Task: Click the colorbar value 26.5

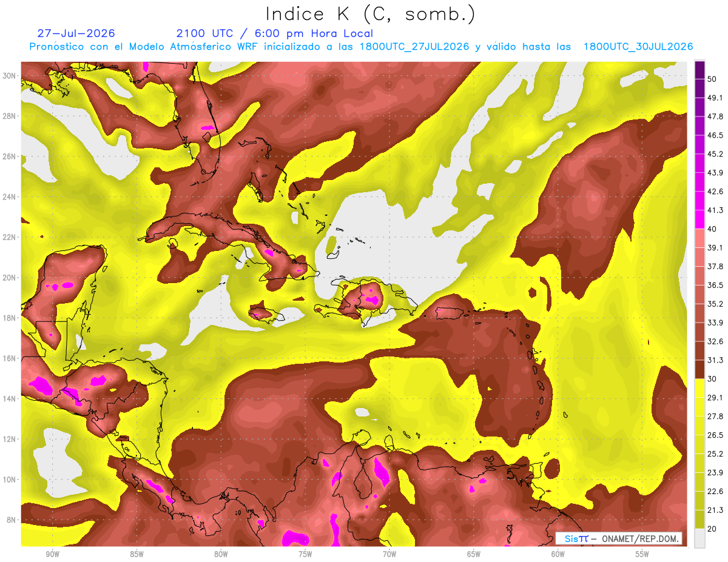Action: tap(715, 435)
